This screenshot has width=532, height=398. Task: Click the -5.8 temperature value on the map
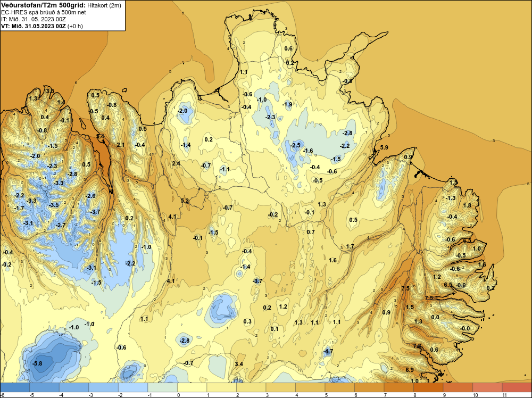click(37, 363)
